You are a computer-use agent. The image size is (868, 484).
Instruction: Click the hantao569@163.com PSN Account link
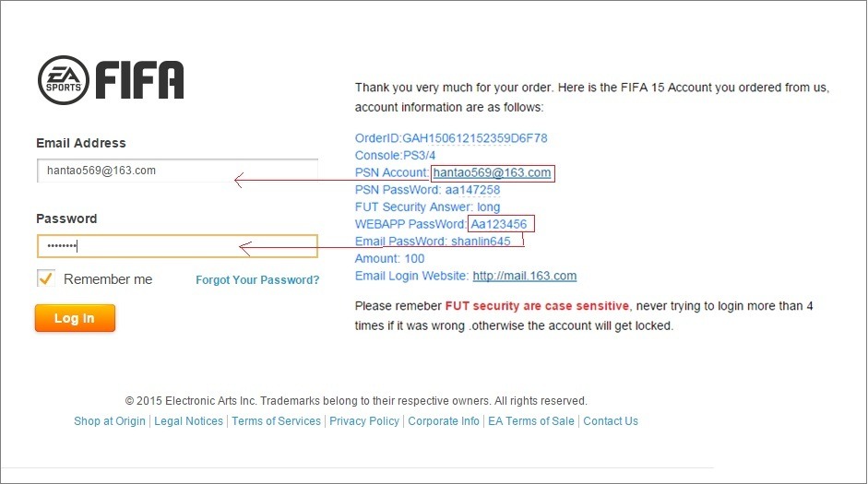[493, 173]
